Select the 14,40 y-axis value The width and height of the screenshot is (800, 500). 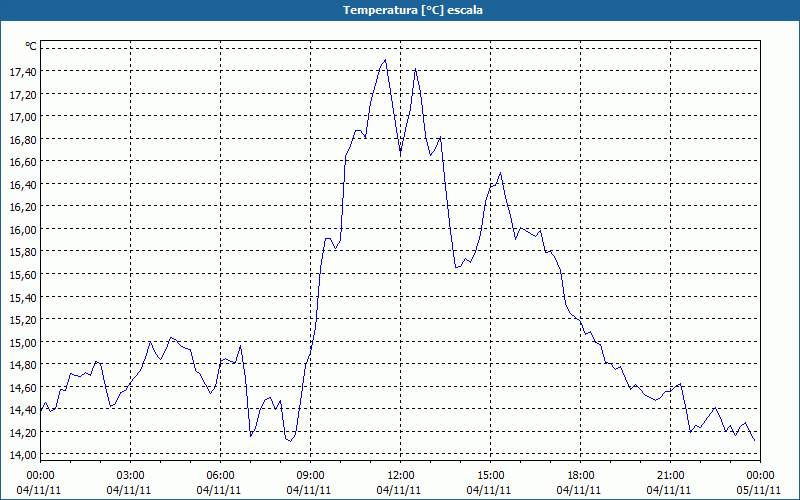[23, 410]
